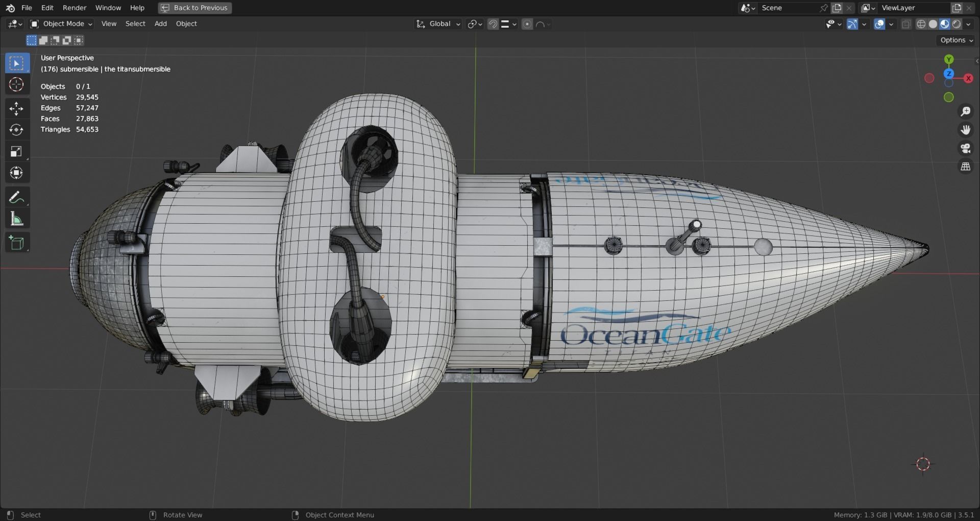Open the Object Mode dropdown
980x521 pixels.
tap(61, 24)
